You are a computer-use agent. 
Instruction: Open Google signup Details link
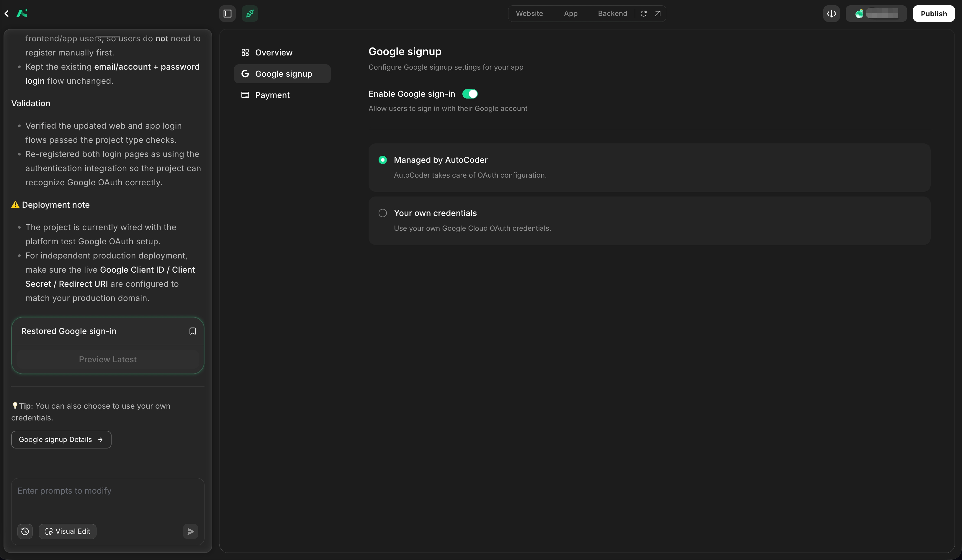point(61,440)
